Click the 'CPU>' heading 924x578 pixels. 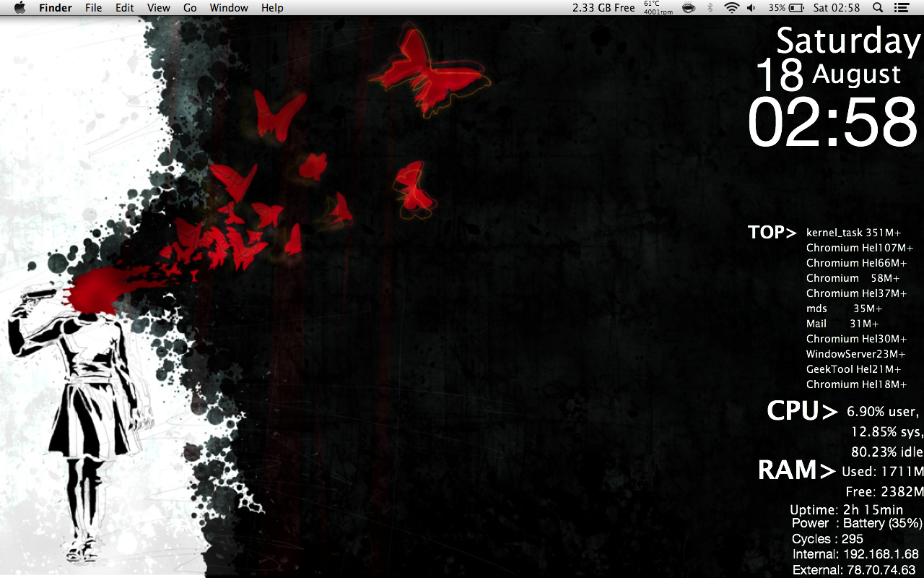pos(802,411)
